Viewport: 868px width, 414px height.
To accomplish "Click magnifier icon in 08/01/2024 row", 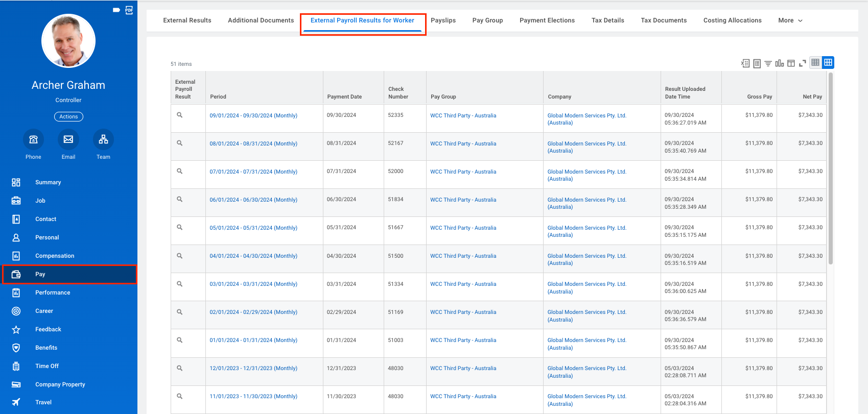I will [x=180, y=143].
